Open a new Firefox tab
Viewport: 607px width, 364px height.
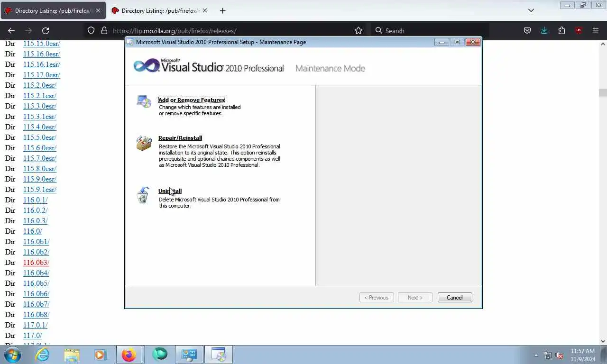(222, 10)
